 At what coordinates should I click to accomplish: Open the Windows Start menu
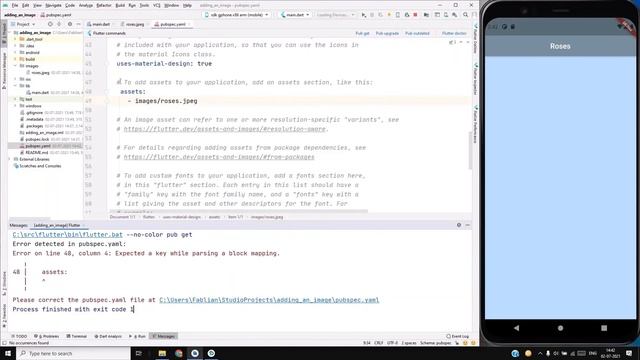tap(8, 353)
